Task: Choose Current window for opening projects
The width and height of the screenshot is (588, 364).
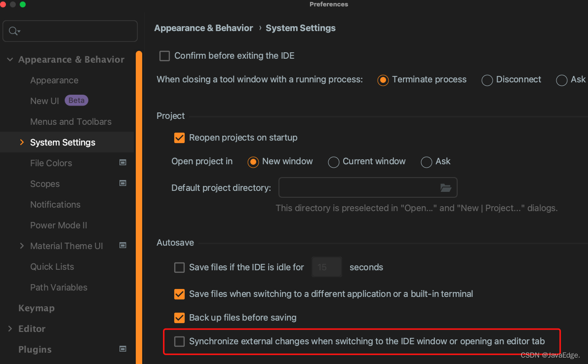Action: point(333,162)
